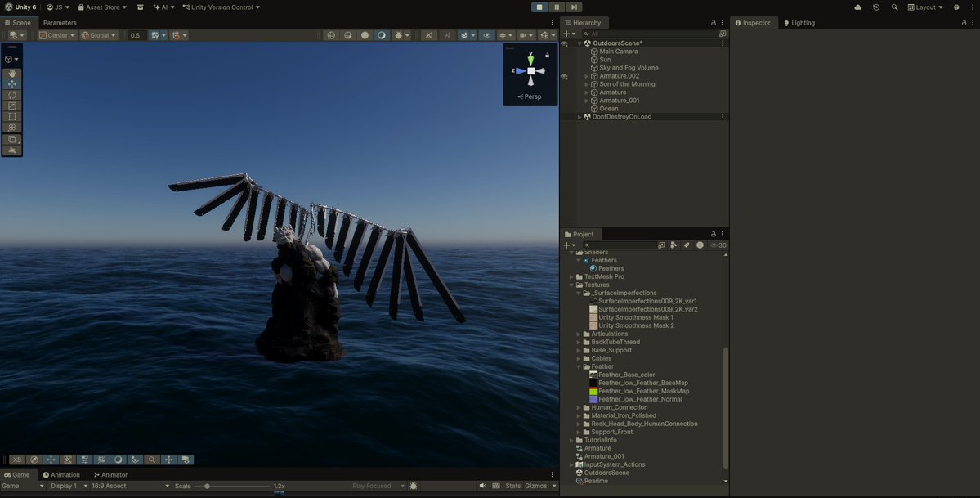Open the 16:9 Aspect dropdown

pyautogui.click(x=131, y=486)
